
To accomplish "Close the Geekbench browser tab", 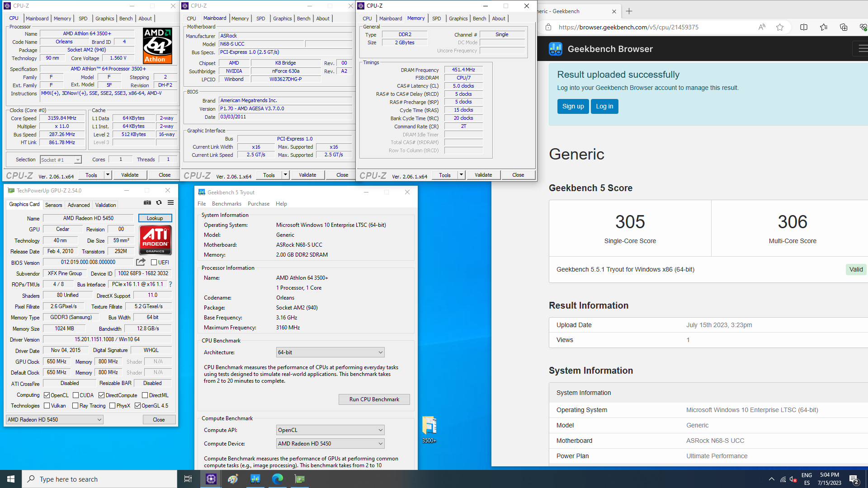I will click(x=614, y=11).
